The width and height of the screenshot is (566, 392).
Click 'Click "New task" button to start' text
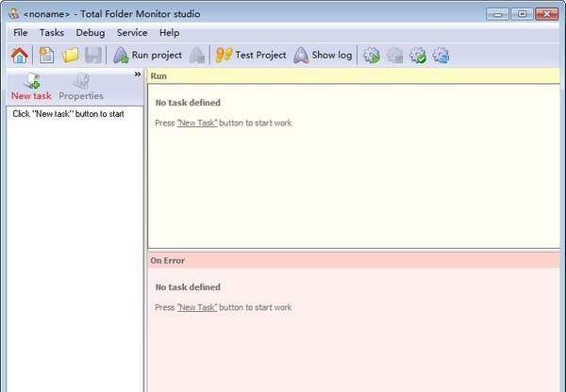(68, 114)
